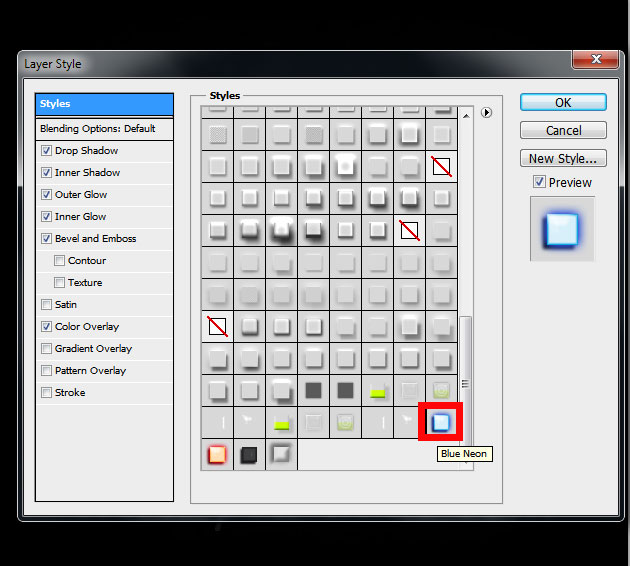Open Drop Shadow settings via its text label
The width and height of the screenshot is (630, 566).
[86, 151]
